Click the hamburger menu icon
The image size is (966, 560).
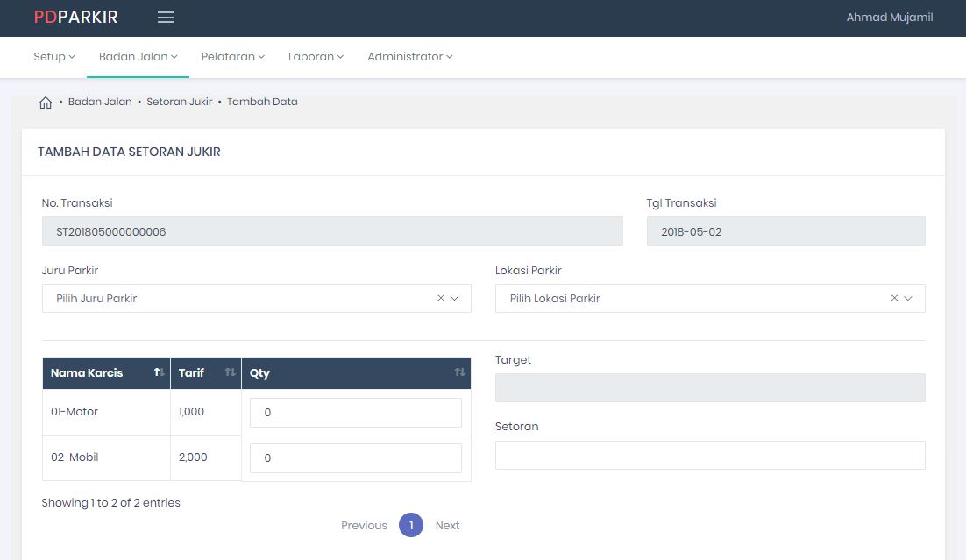165,18
